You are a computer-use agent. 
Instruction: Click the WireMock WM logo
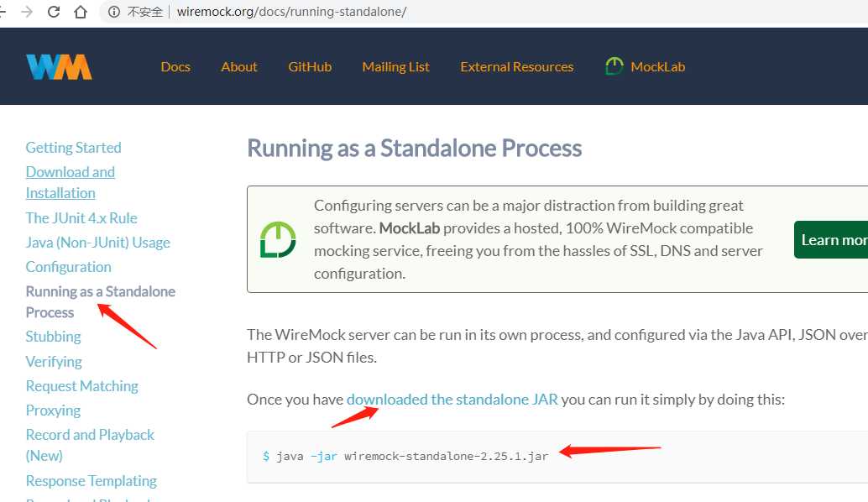click(x=59, y=67)
